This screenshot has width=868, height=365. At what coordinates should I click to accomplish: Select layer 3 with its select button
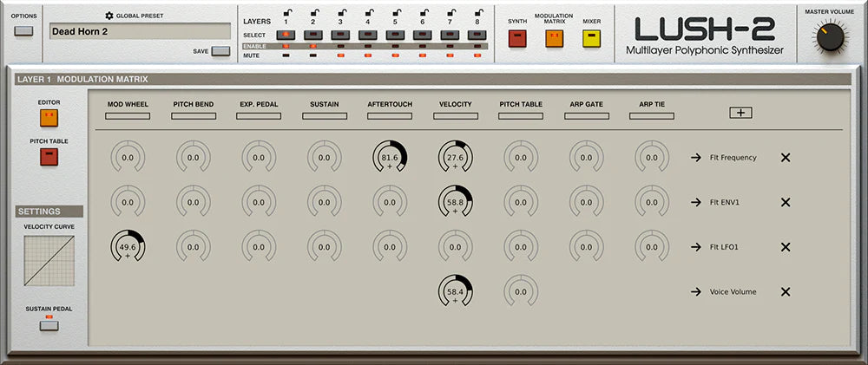(x=340, y=35)
